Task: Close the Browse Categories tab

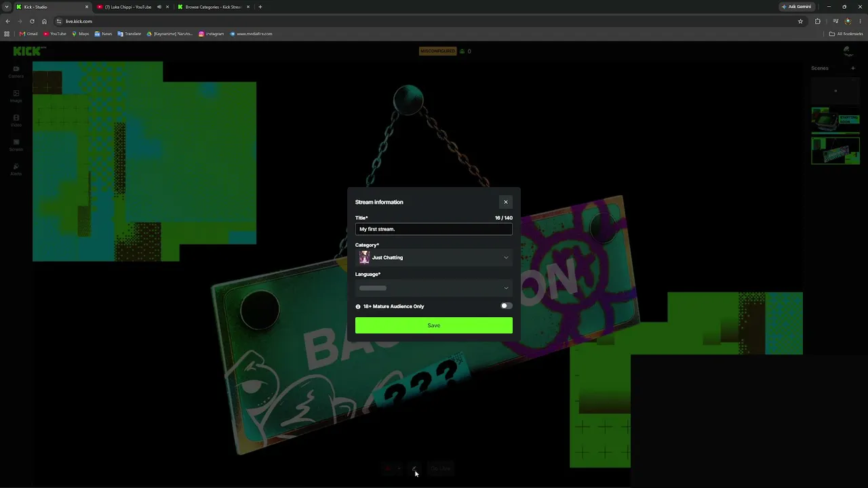Action: 248,7
